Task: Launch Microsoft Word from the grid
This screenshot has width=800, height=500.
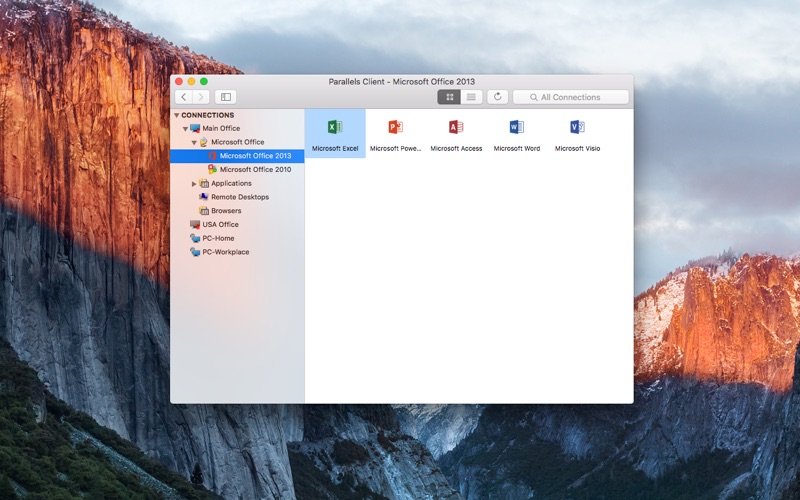Action: coord(516,128)
